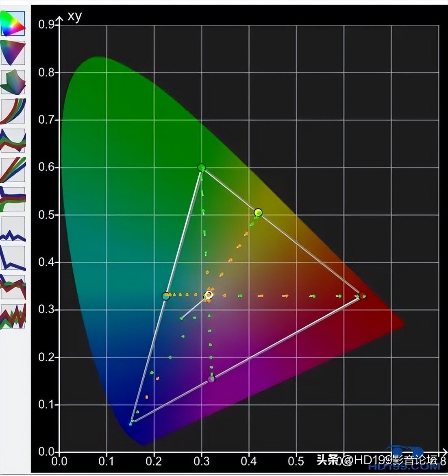Open the inverted triangle gamut chart icon

click(x=13, y=52)
